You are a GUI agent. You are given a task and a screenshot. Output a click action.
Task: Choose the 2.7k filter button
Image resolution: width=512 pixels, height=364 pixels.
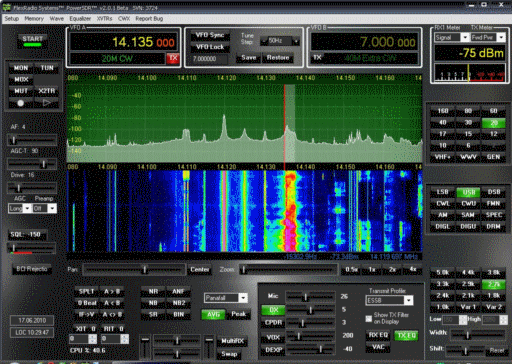[x=493, y=284]
